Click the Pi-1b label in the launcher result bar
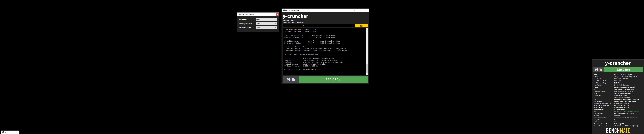The image size is (644, 134). [291, 80]
